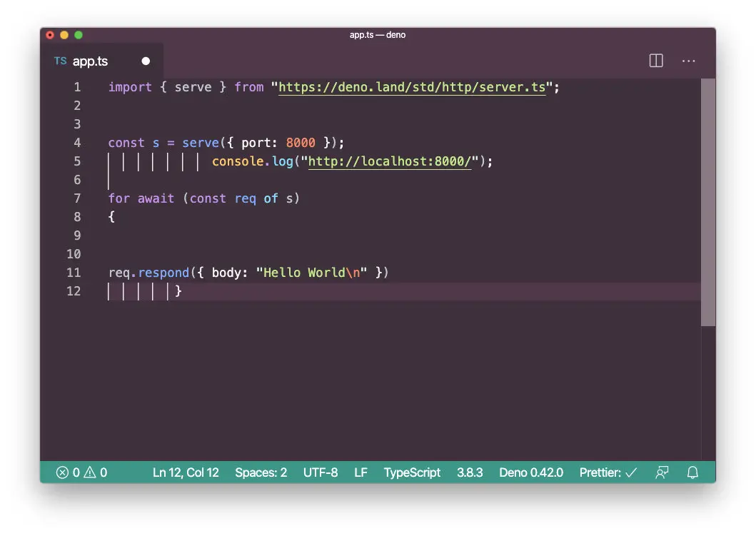Select the UTF-8 encoding indicator
The width and height of the screenshot is (756, 536).
321,472
